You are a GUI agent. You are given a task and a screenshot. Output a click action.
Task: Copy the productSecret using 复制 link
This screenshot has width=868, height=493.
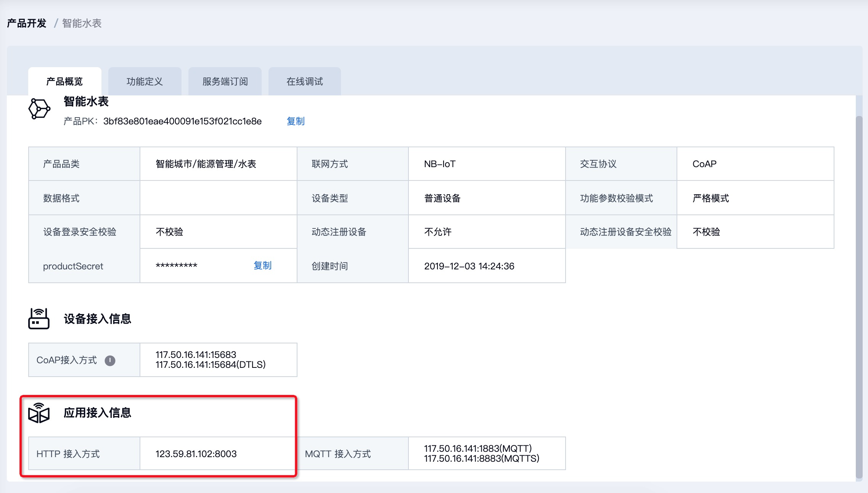click(262, 266)
